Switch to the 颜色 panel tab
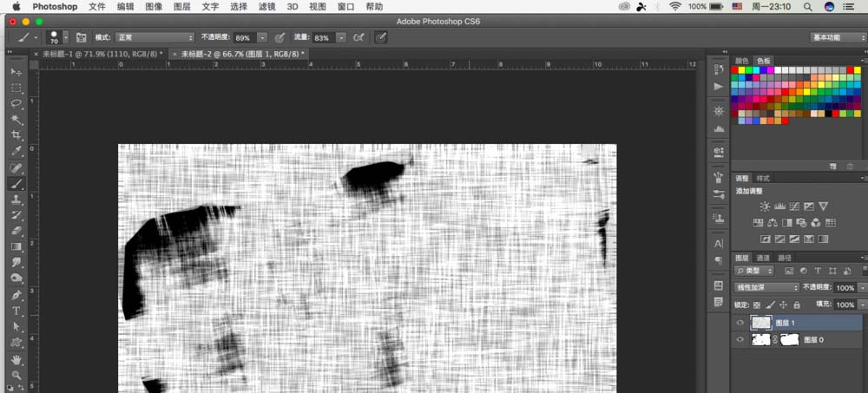 [x=742, y=61]
